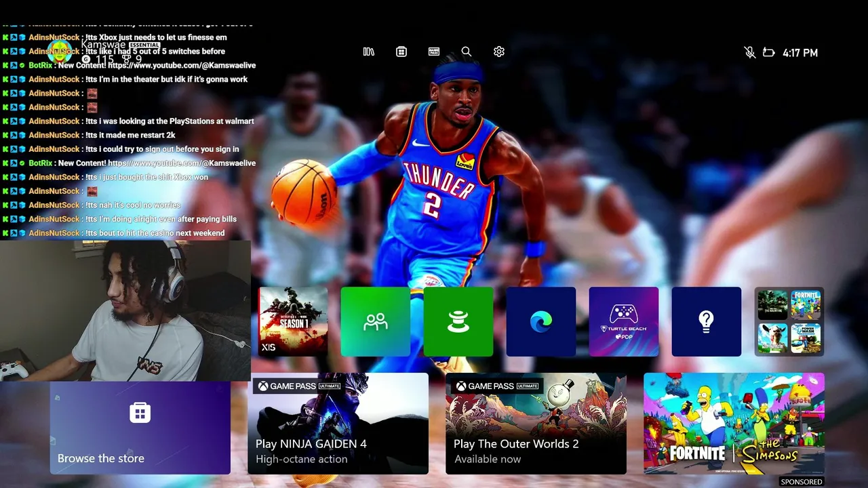The height and width of the screenshot is (488, 868).
Task: Select chat message 'doing alright even after paying bills'
Action: [x=161, y=219]
